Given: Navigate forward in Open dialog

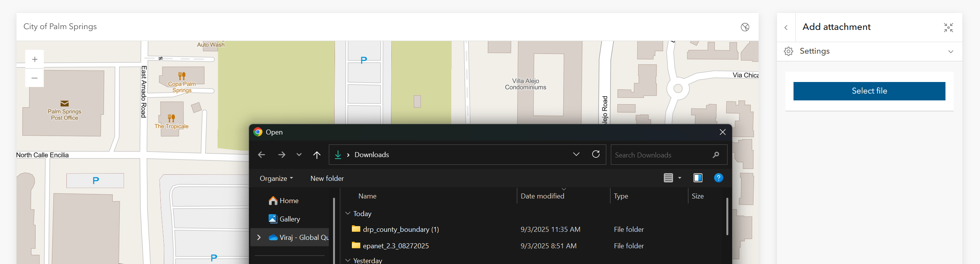Looking at the screenshot, I should tap(282, 155).
